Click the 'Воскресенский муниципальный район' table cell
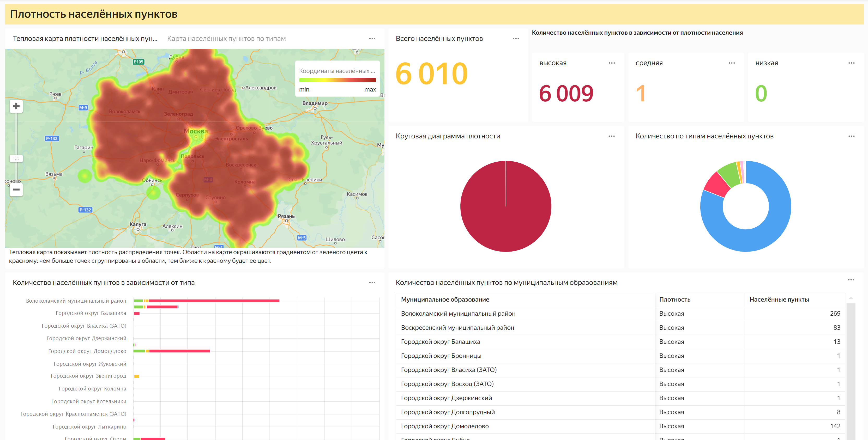 point(525,328)
